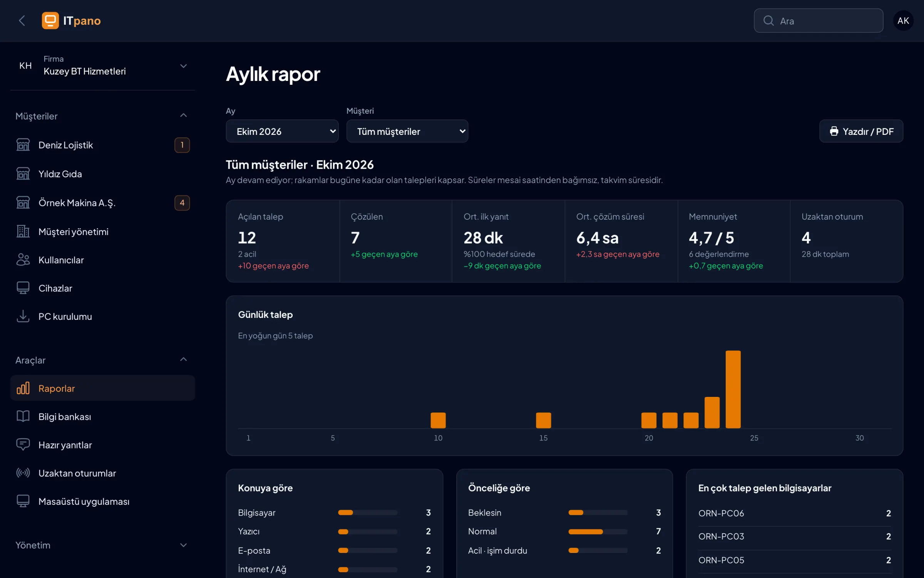Click the back arrow icon
The image size is (924, 578).
coord(22,20)
